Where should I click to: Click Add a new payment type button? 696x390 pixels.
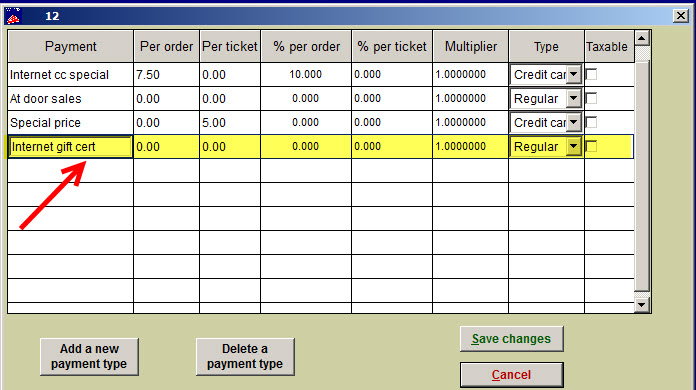tap(89, 357)
